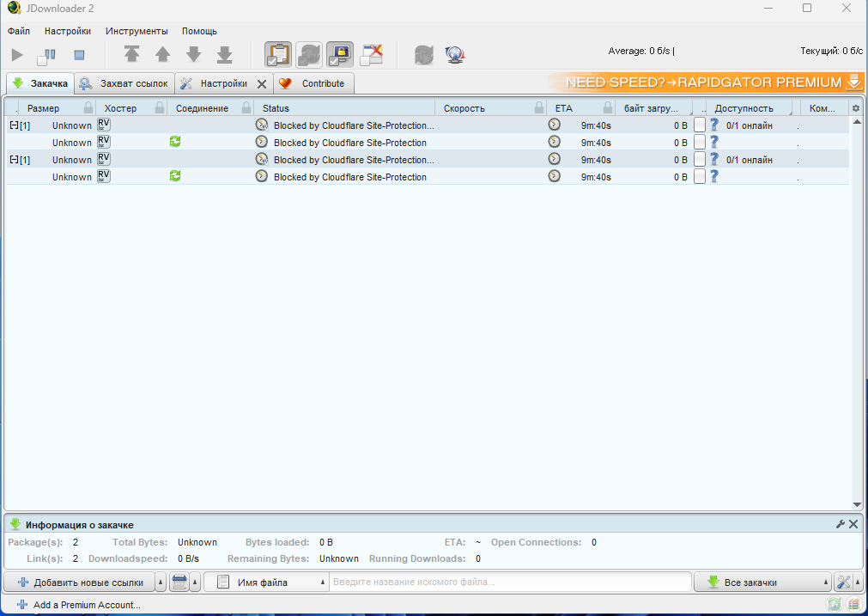Open Все закачки view dropdown
The height and width of the screenshot is (616, 868).
click(x=763, y=582)
